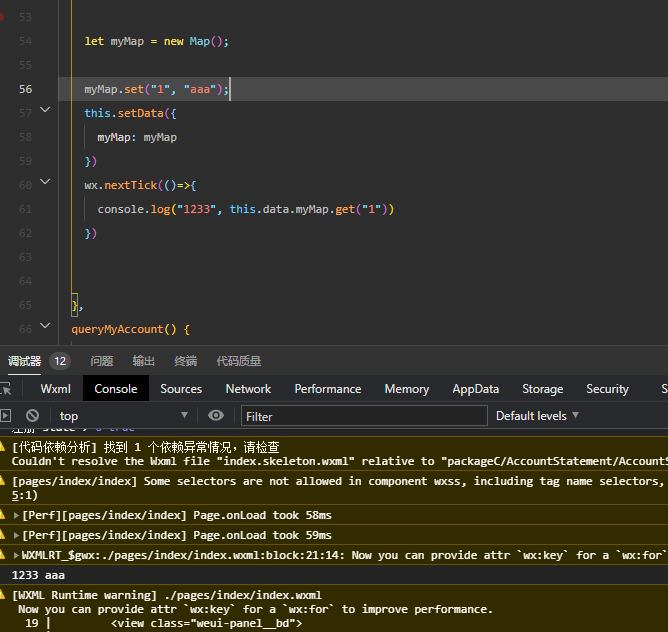Click the let myMap = new Map() line
The width and height of the screenshot is (668, 632).
[156, 41]
